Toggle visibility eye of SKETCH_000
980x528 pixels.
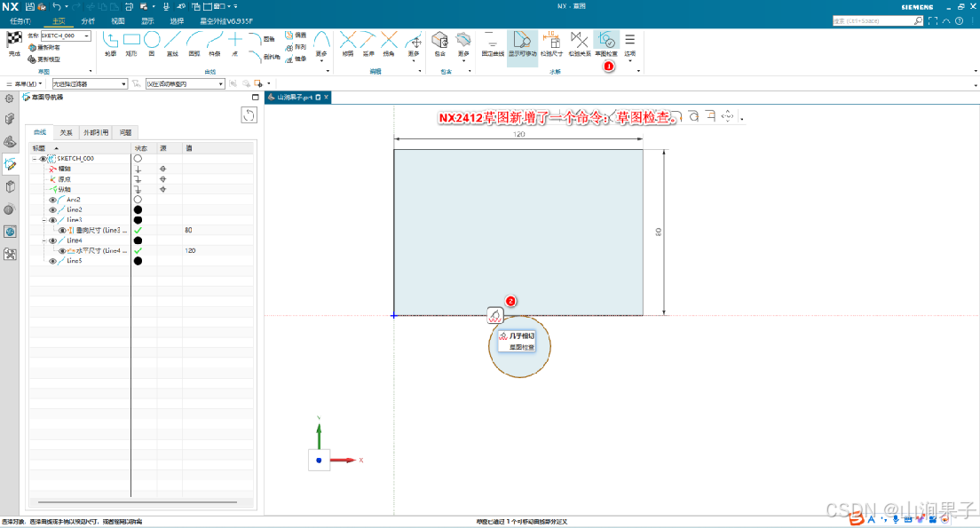(43, 159)
